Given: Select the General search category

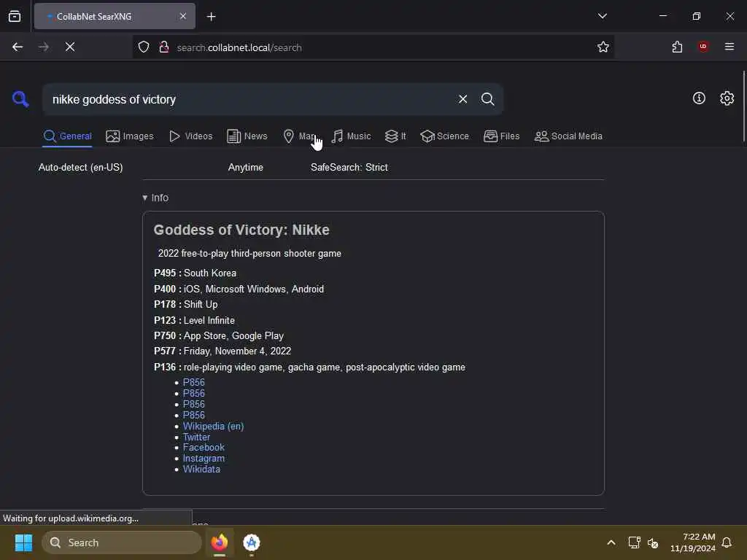Looking at the screenshot, I should 67,136.
